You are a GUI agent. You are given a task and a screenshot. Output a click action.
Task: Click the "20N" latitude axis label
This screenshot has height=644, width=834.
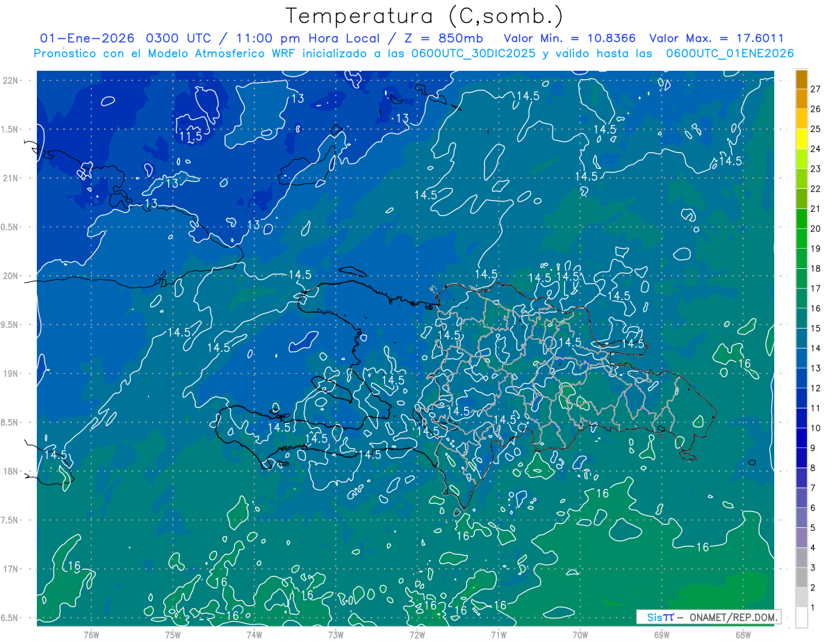pos(10,276)
